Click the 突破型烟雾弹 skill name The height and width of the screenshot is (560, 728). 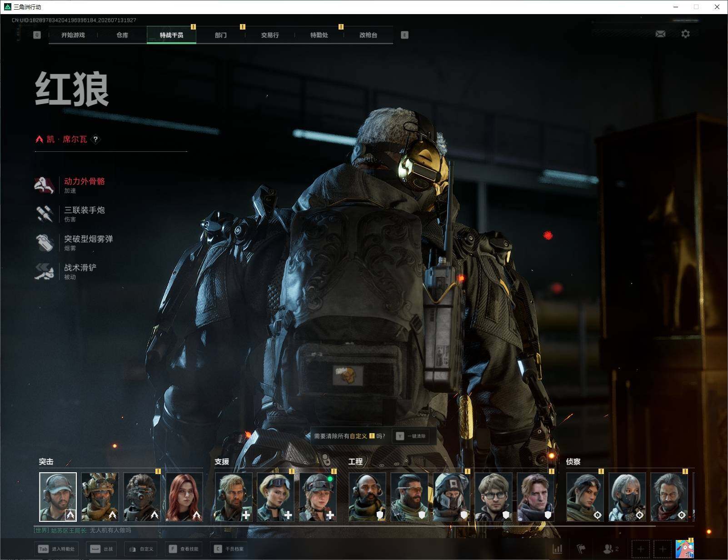tap(89, 239)
